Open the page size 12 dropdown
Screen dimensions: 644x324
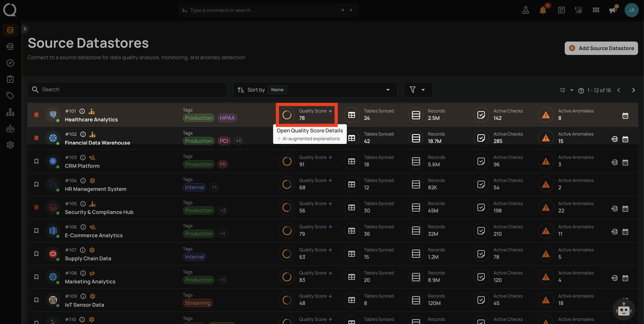click(x=566, y=90)
